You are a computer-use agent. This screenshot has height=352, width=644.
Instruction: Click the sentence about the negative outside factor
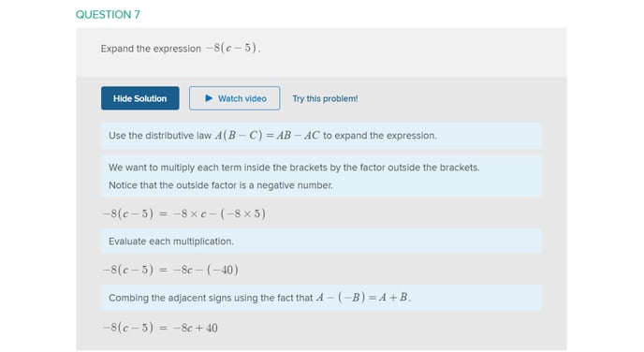[x=221, y=185]
